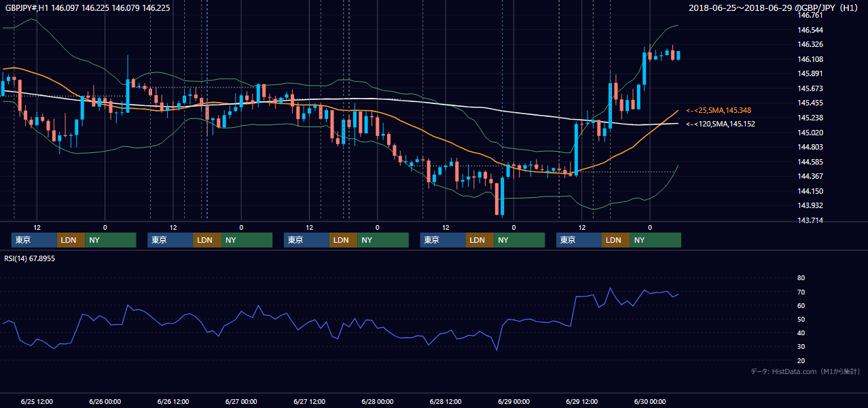
Task: Click the 6/26 00:00 time label
Action: pos(105,401)
